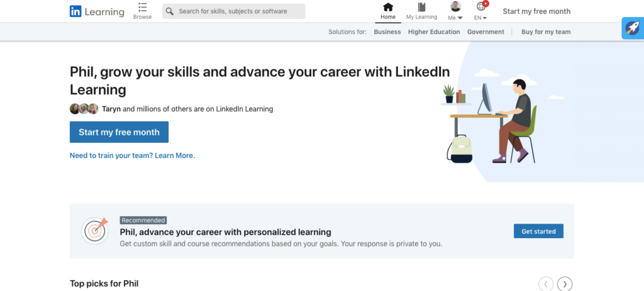Open Need to train your team link

[x=132, y=156]
